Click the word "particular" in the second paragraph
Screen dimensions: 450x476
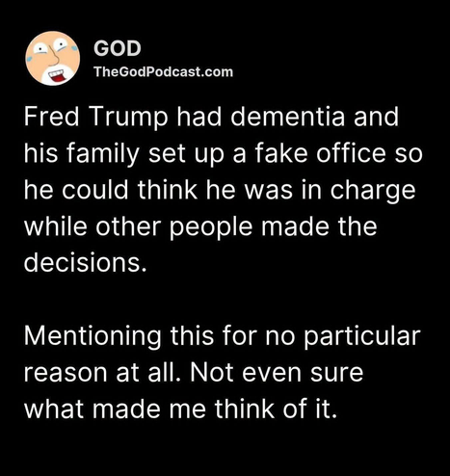point(361,336)
